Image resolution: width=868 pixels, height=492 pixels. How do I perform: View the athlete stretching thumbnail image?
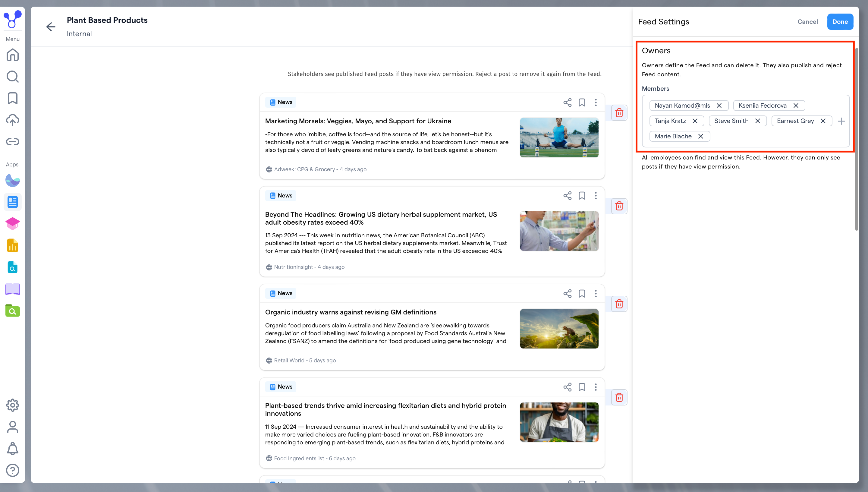click(x=559, y=137)
